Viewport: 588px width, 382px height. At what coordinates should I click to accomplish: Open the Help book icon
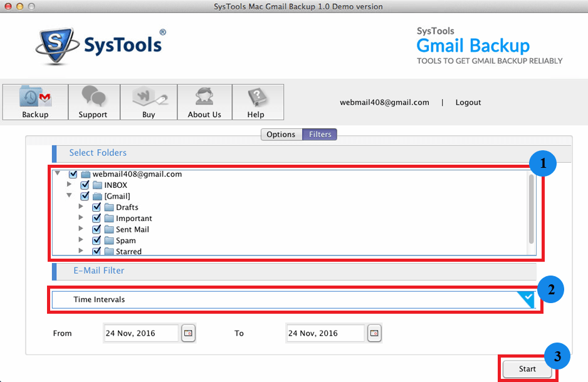(257, 97)
